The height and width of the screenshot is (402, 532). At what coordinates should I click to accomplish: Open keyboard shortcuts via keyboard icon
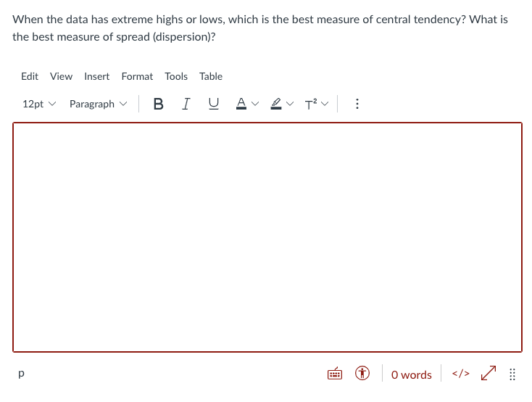pyautogui.click(x=335, y=374)
